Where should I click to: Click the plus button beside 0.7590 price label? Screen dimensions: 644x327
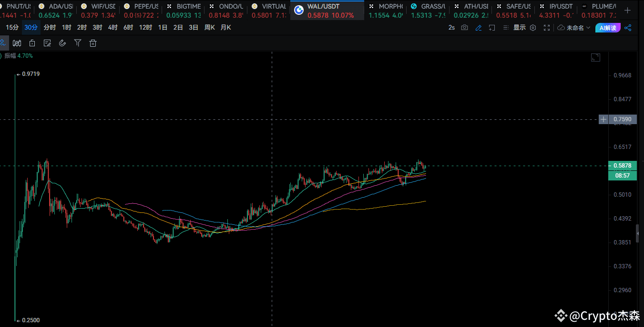[603, 119]
